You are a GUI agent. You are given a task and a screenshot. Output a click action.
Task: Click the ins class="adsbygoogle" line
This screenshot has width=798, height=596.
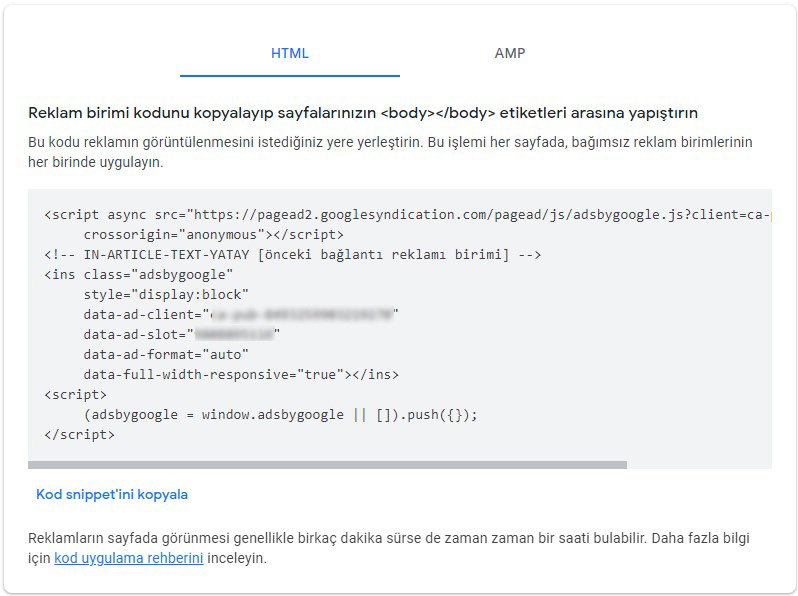(138, 275)
